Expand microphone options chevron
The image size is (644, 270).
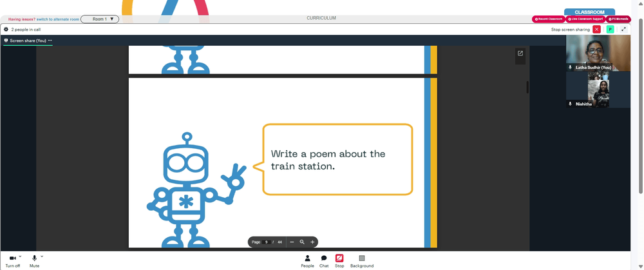point(42,256)
